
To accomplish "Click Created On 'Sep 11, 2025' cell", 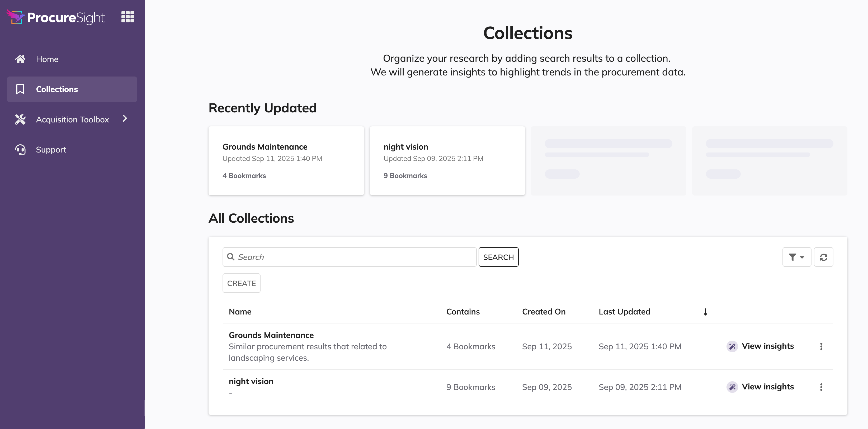I will (547, 346).
